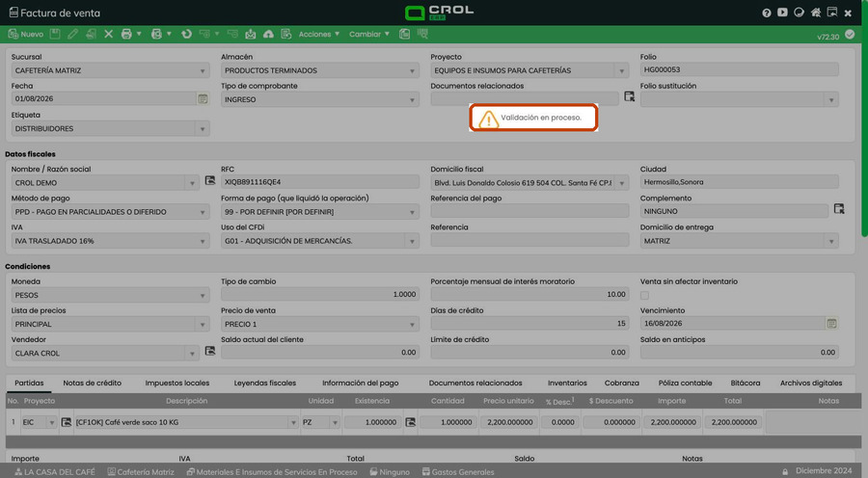Click the Días de crédito field
868x478 pixels.
(529, 323)
